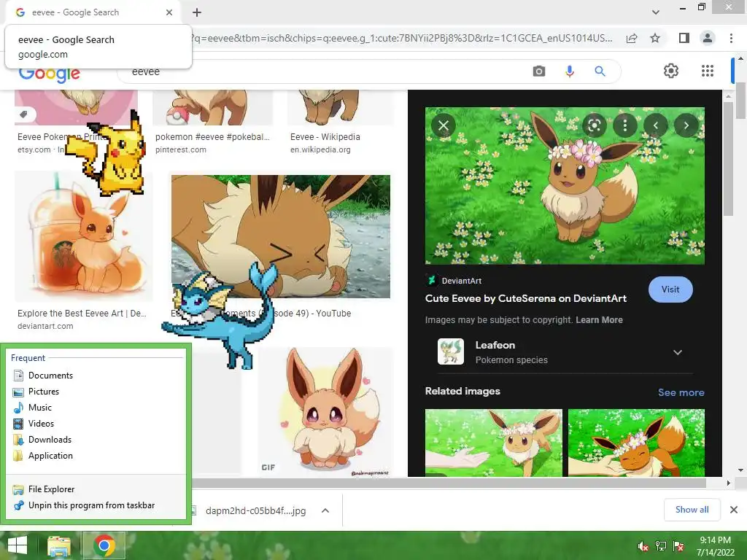Run search with the blue magnifier icon
Screen dimensions: 747x560
pyautogui.click(x=600, y=71)
